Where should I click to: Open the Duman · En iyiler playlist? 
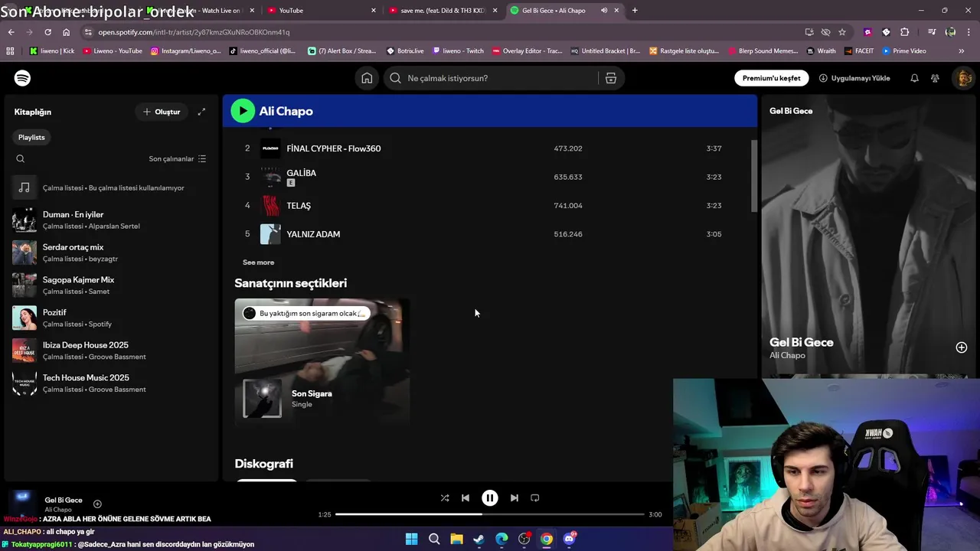(111, 220)
